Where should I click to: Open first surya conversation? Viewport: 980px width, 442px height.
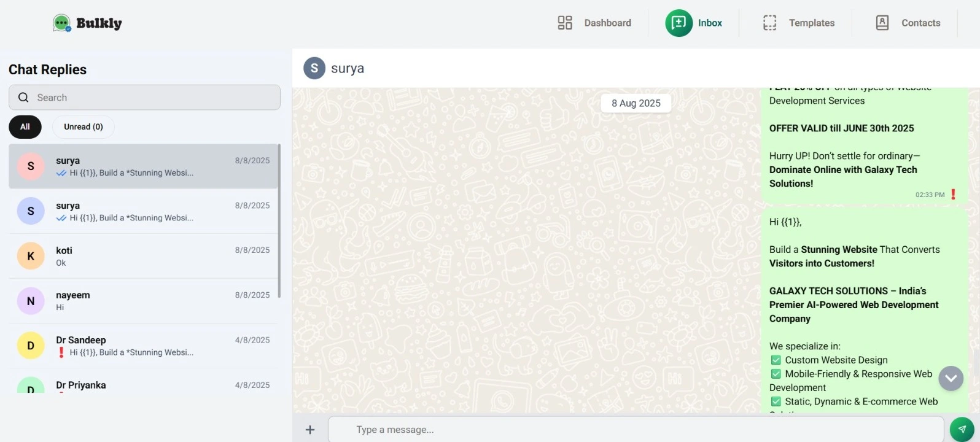pyautogui.click(x=143, y=166)
